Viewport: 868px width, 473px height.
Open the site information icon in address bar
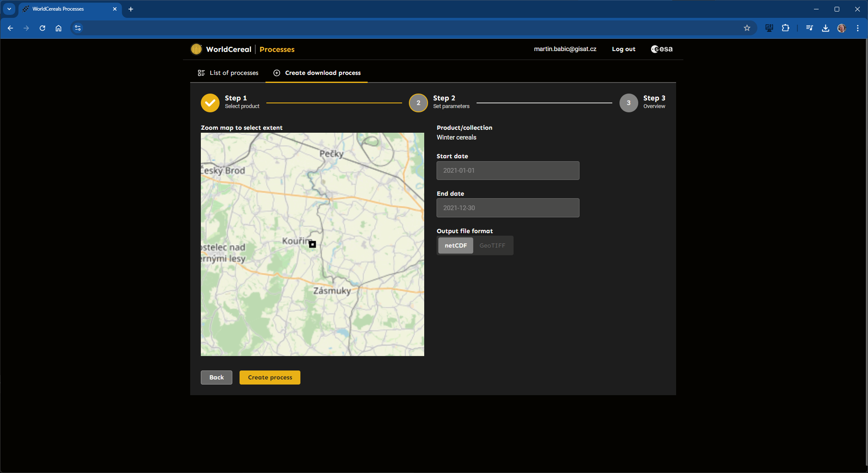(x=77, y=28)
